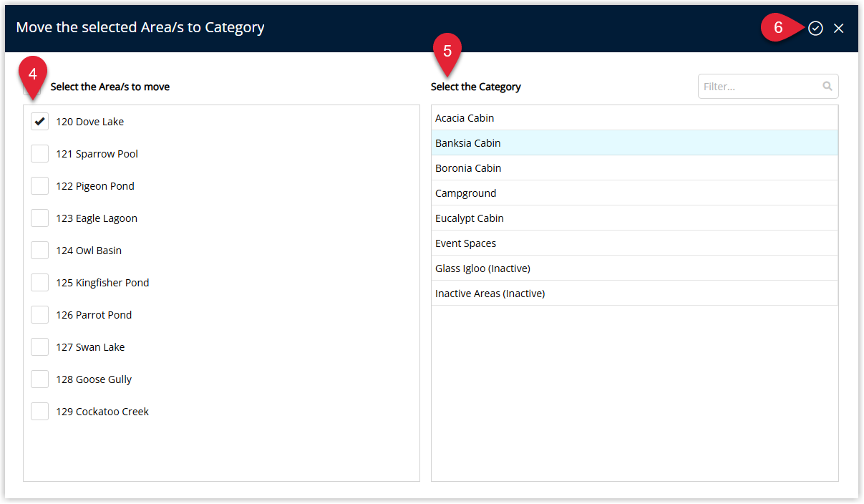Viewport: 864px width, 504px height.
Task: Tick the 126 Parrot Pond checkbox
Action: pyautogui.click(x=39, y=315)
